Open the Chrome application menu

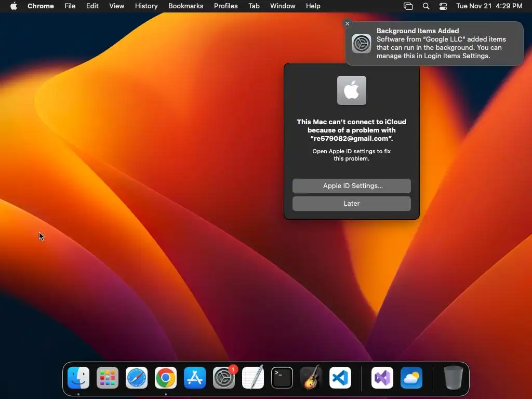41,6
